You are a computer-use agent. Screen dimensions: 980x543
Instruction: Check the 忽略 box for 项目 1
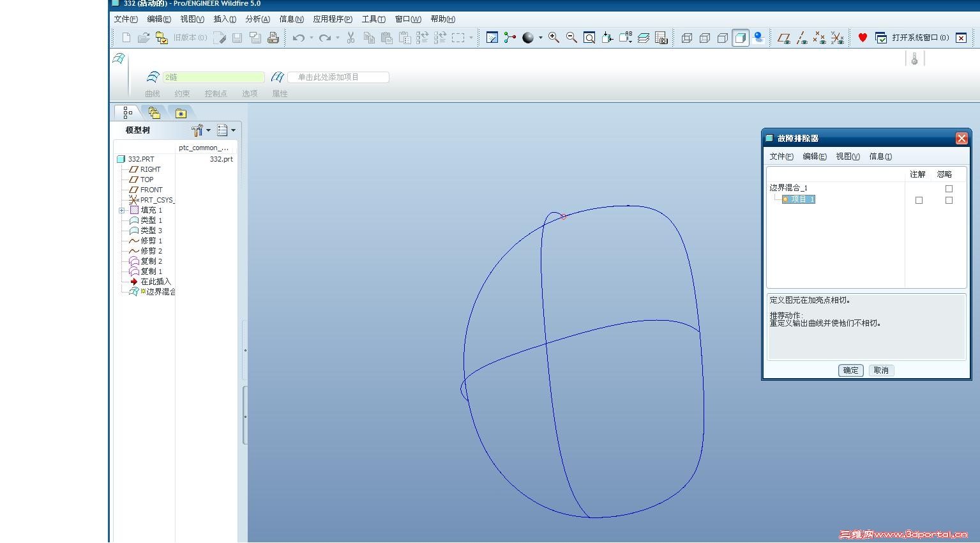(x=949, y=200)
